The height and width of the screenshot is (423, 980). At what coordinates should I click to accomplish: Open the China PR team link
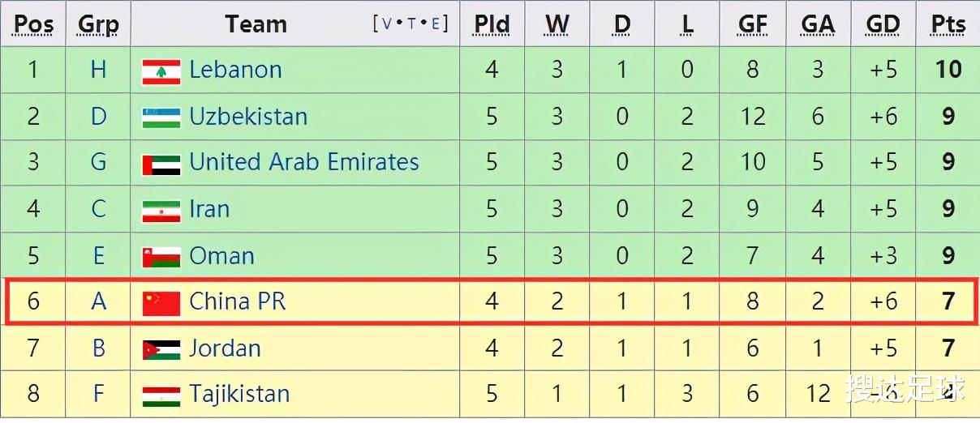point(237,301)
